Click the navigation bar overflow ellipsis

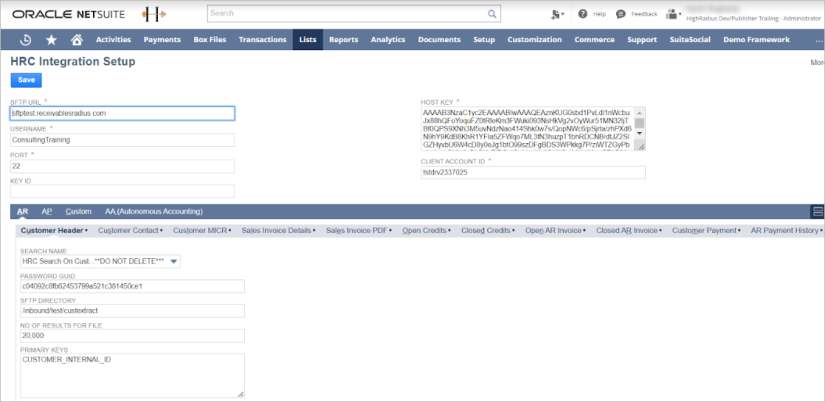click(x=819, y=41)
